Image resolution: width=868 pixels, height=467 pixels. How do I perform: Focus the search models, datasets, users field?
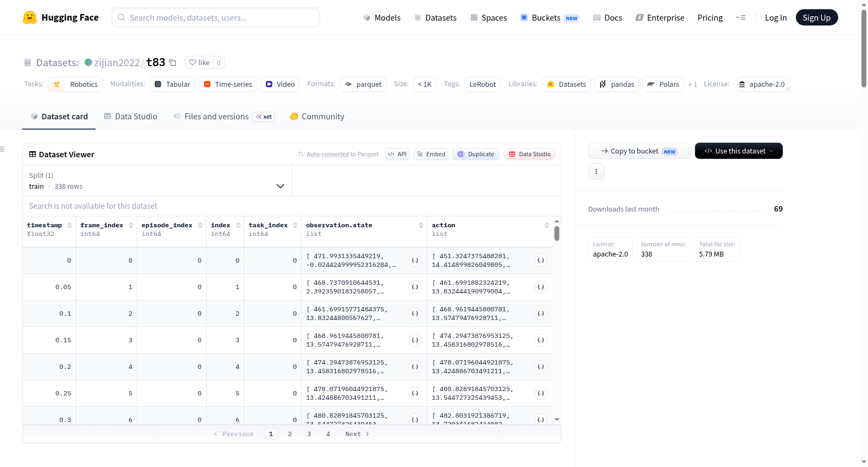click(x=216, y=17)
